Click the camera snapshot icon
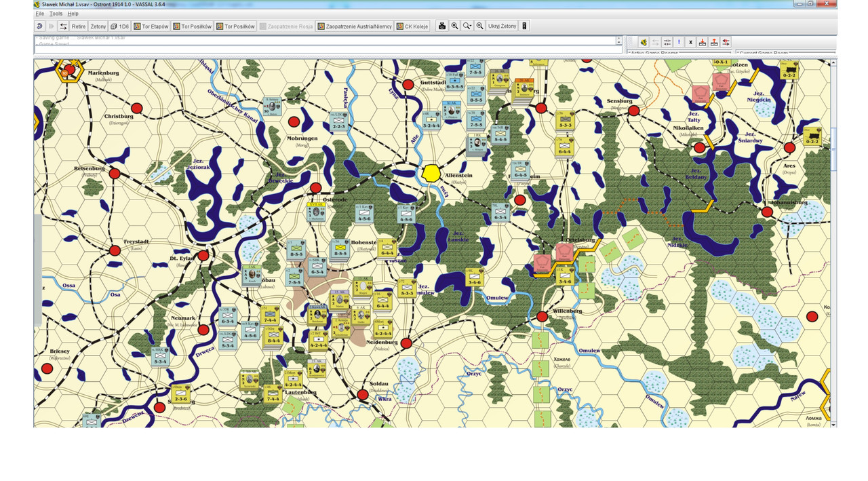This screenshot has height=481, width=868. point(442,26)
